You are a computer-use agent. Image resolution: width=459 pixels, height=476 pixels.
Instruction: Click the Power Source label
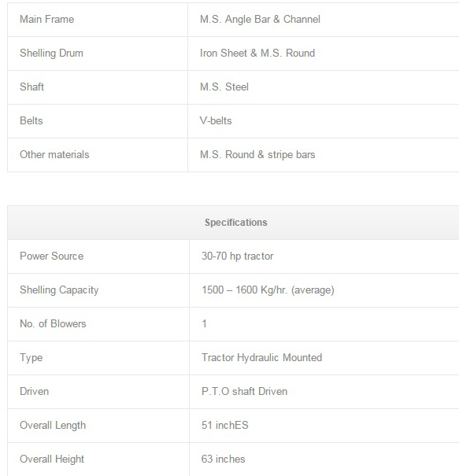point(52,256)
